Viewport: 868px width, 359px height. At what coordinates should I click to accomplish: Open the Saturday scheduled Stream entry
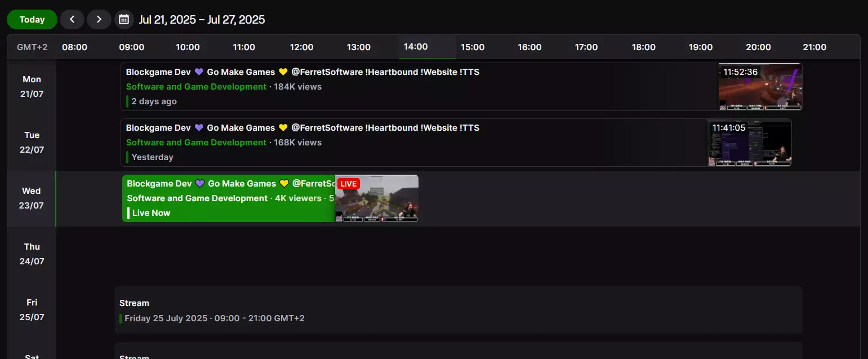pyautogui.click(x=459, y=351)
